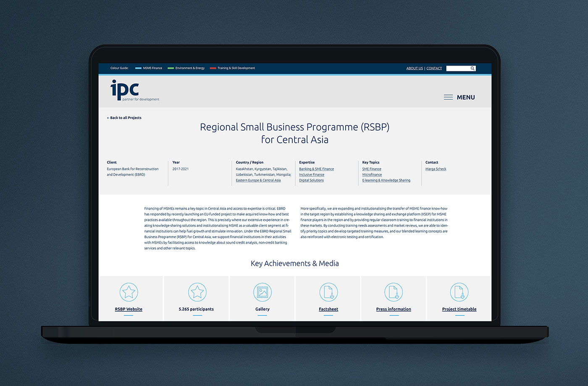Open the SME Finance key topic link
The width and height of the screenshot is (588, 386).
[x=372, y=169]
